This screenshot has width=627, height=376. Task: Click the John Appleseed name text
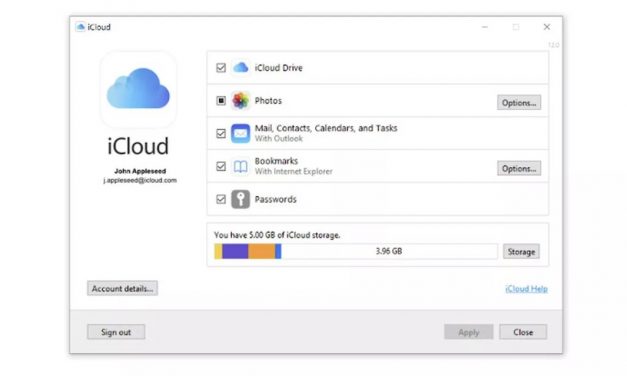pos(140,171)
